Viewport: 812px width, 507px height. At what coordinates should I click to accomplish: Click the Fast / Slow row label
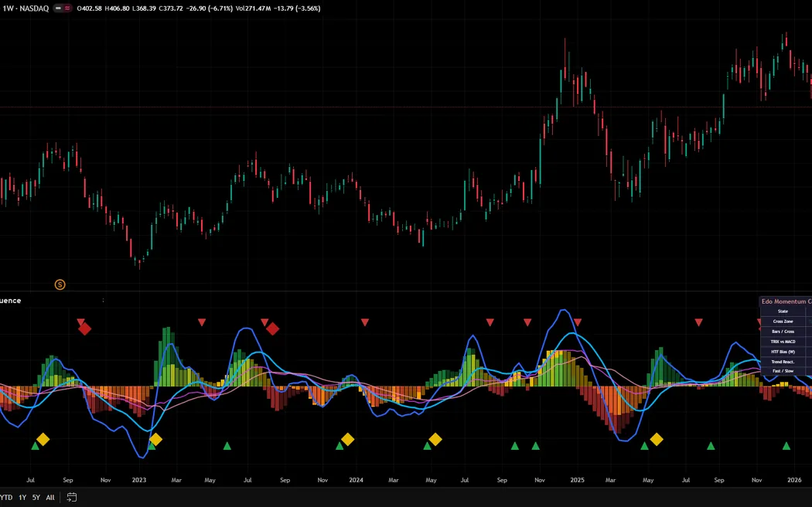[x=783, y=371]
